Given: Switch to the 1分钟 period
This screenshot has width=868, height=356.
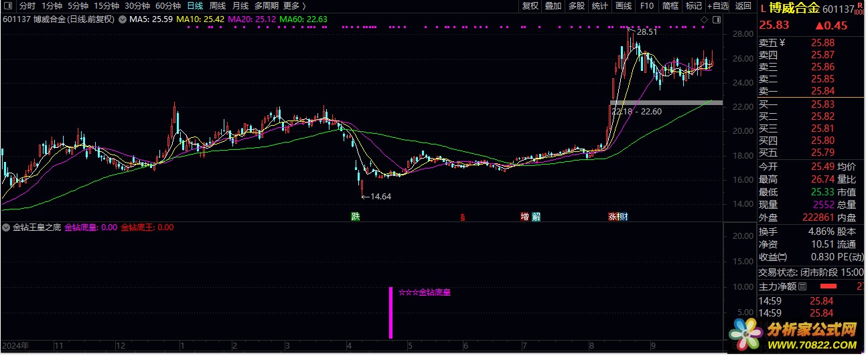Looking at the screenshot, I should 51,5.
